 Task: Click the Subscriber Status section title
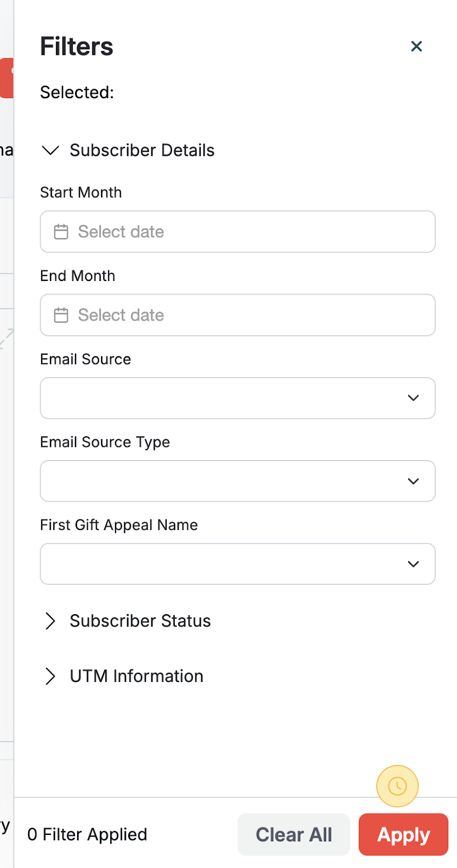coord(140,621)
